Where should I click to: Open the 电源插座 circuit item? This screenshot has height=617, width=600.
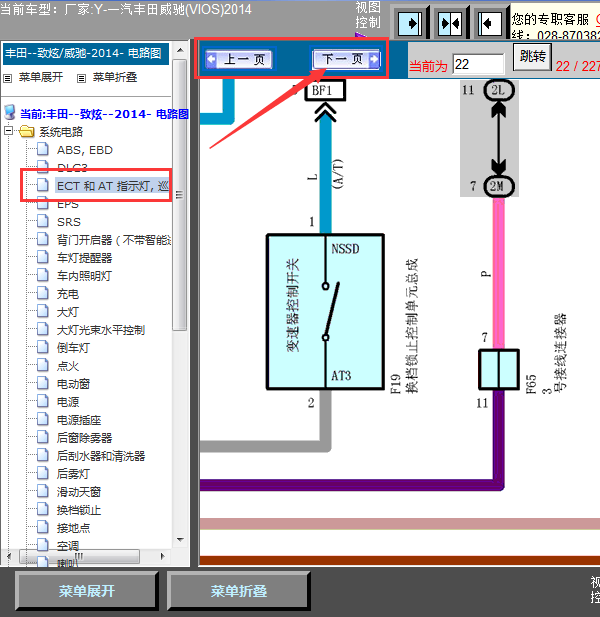[x=79, y=420]
